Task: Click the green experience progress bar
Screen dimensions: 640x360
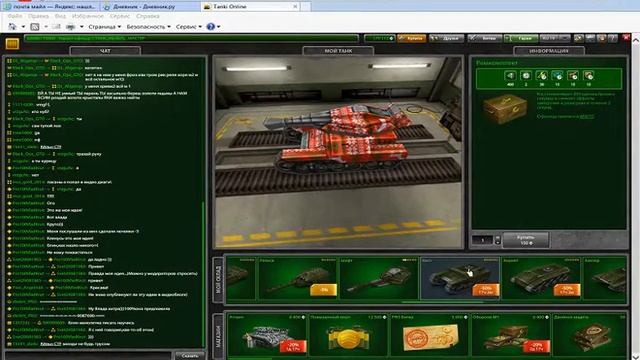Action: point(191,38)
